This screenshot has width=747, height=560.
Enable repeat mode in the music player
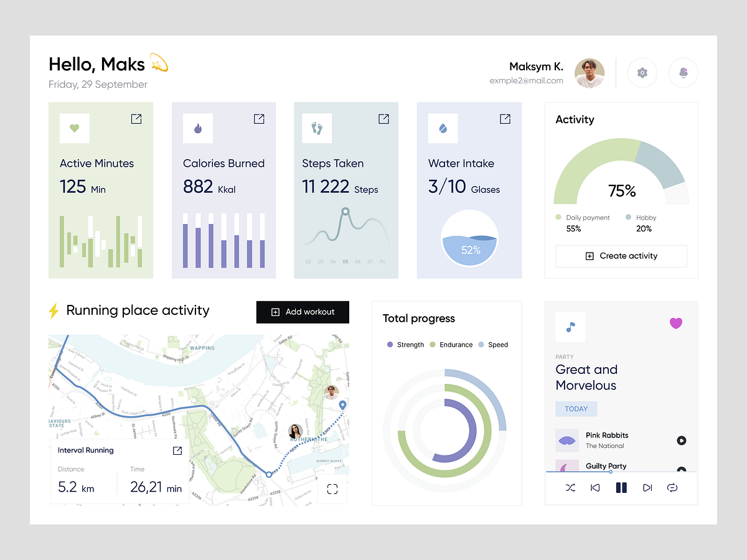pos(672,488)
